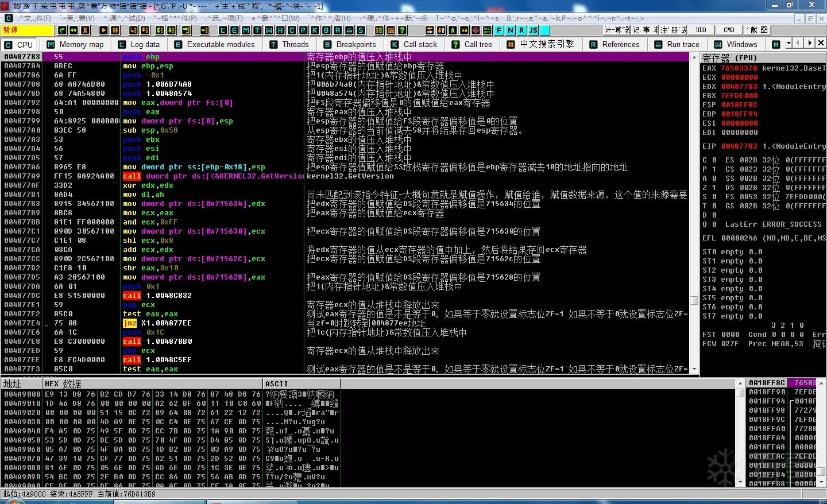827x504 pixels.
Task: Click the Step over toolbar icon
Action: [x=145, y=30]
